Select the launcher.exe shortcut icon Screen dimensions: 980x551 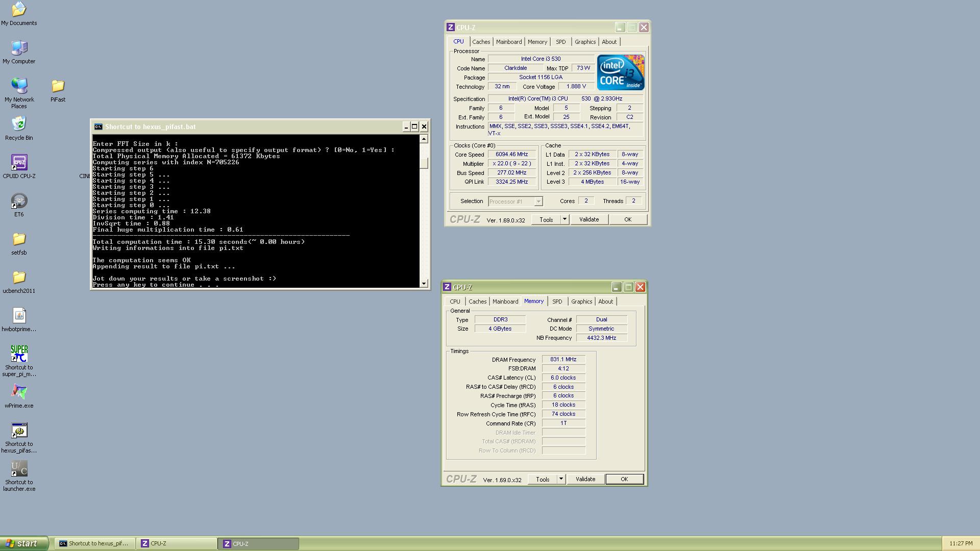[19, 468]
